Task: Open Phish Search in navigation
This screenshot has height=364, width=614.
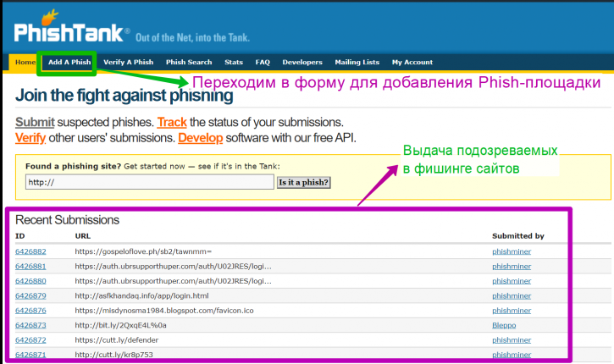Action: coord(189,63)
